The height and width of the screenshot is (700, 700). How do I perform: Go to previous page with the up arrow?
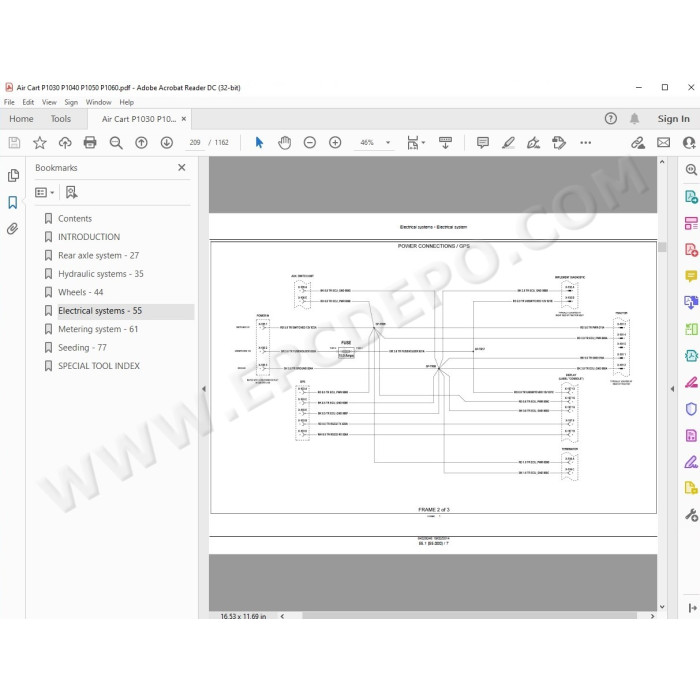coord(142,142)
